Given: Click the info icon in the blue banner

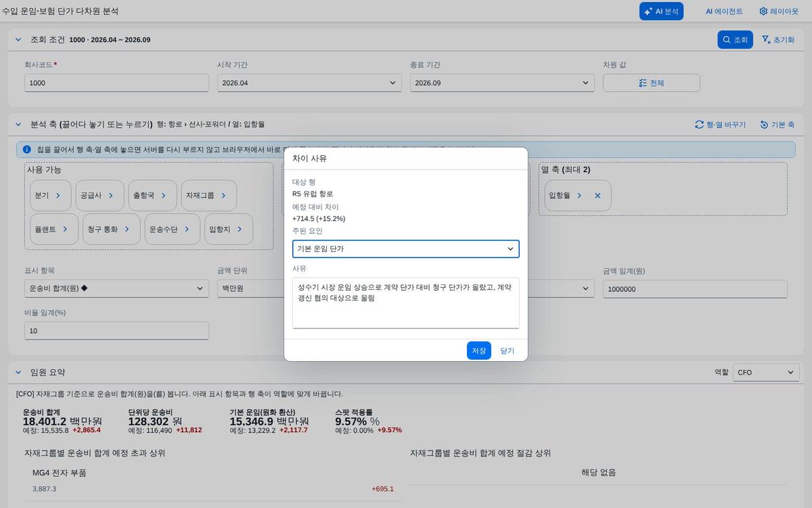Looking at the screenshot, I should tap(27, 149).
